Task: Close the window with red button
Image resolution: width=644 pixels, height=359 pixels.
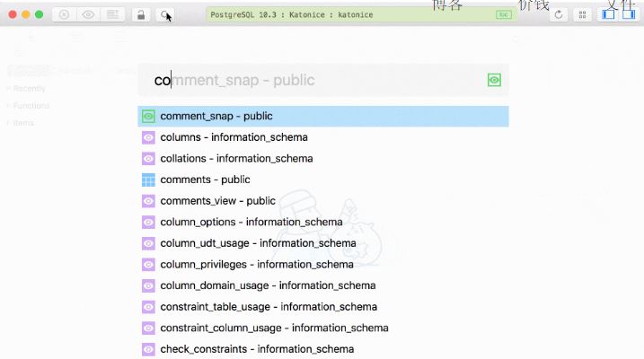Action: 13,14
